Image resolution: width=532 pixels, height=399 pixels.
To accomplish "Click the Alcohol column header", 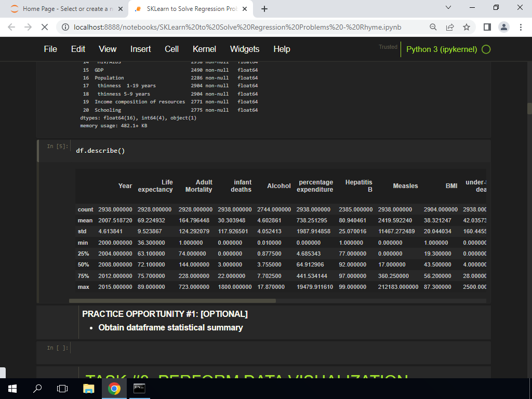I will tap(279, 186).
